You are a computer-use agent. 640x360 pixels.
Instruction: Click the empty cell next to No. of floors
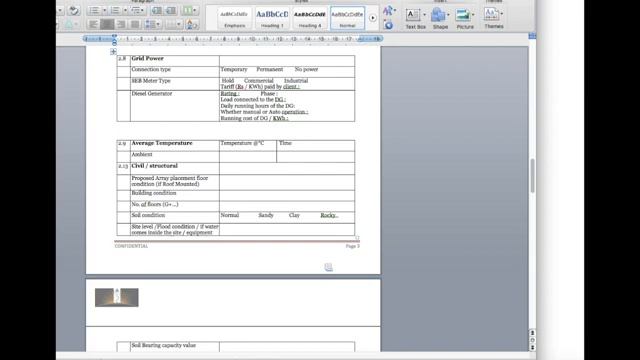pyautogui.click(x=287, y=206)
